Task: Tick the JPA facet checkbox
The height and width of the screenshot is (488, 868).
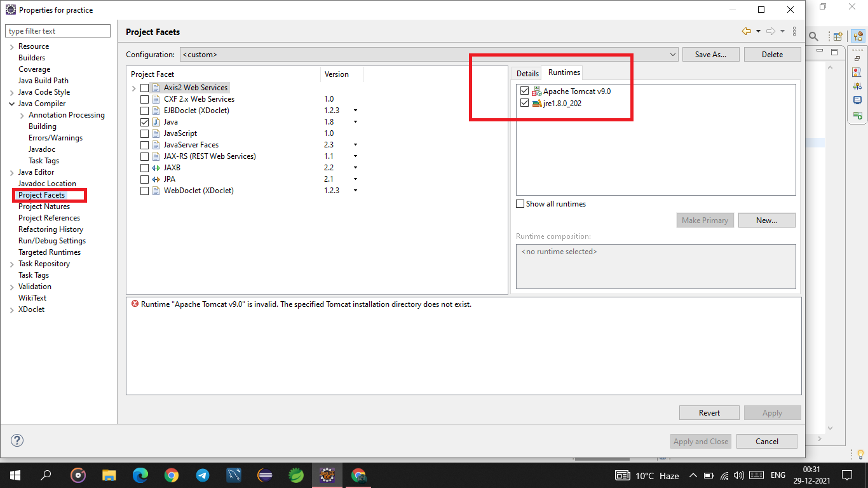Action: click(144, 179)
